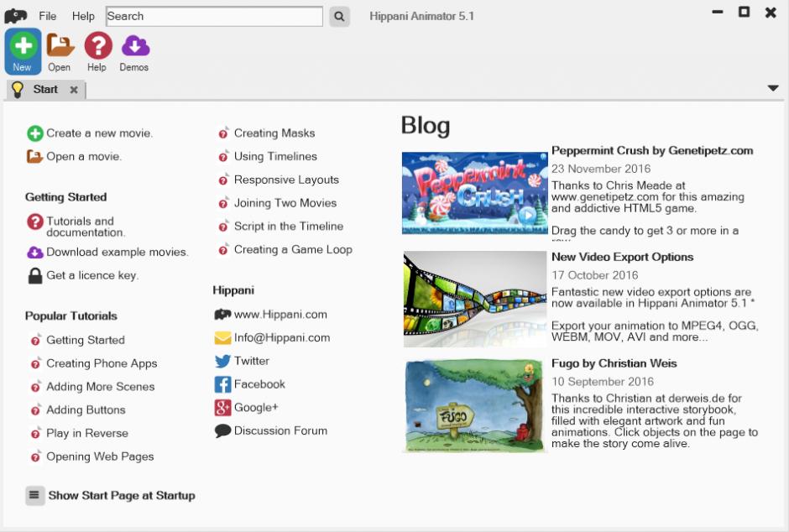789x532 pixels.
Task: Click the folder icon beside Open a movie
Action: tap(34, 156)
